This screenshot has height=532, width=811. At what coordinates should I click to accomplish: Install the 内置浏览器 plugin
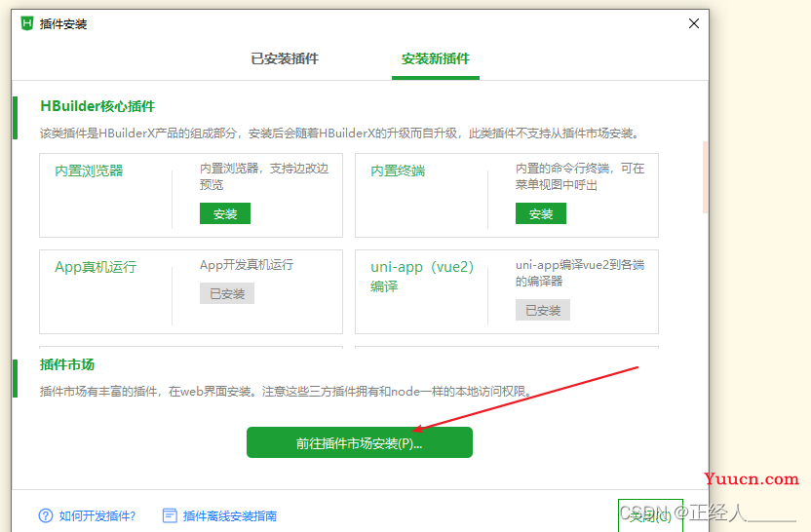click(x=225, y=213)
